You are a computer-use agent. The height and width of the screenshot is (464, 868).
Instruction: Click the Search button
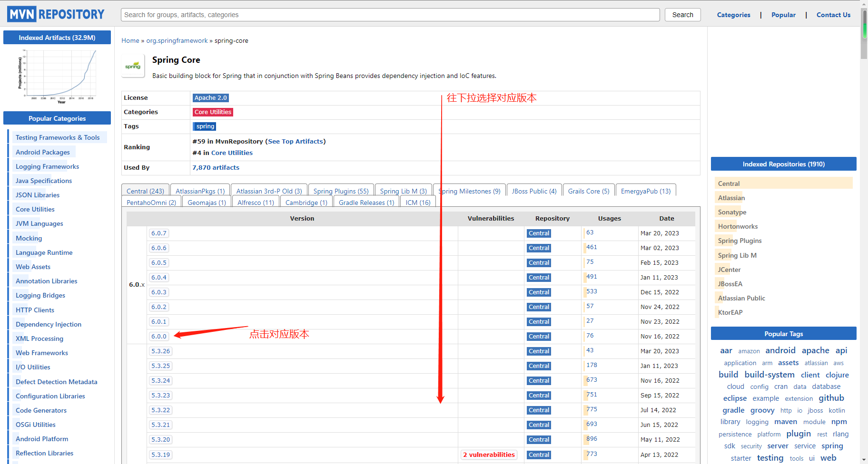[x=682, y=15]
